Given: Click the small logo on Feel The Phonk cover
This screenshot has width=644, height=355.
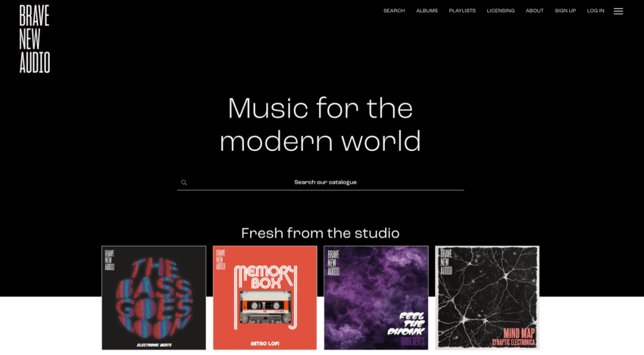Looking at the screenshot, I should [x=333, y=263].
